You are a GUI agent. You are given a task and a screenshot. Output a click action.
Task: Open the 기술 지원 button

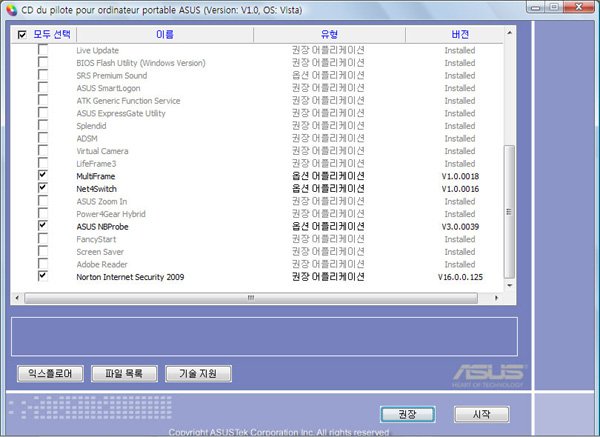point(198,373)
